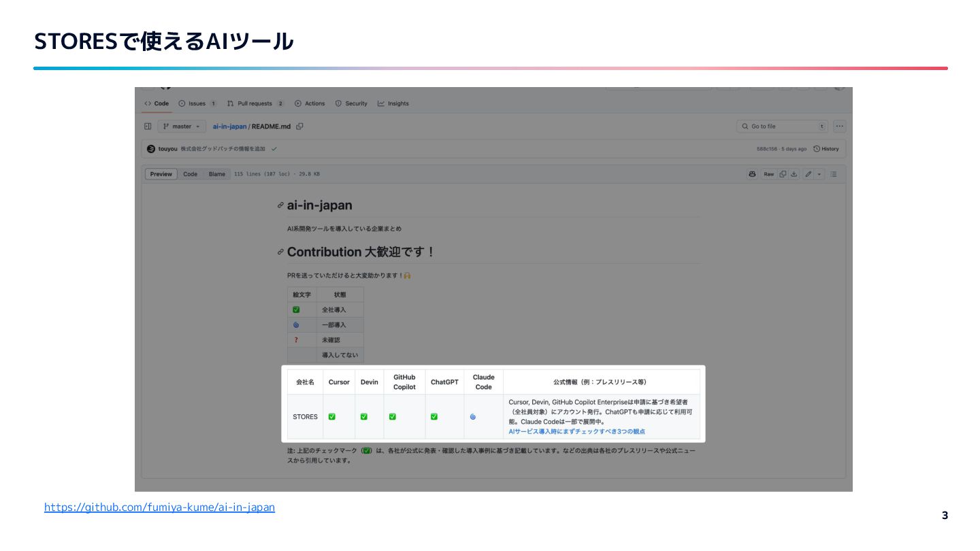Click the ChatGPT column header
This screenshot has height=551, width=980.
(444, 382)
